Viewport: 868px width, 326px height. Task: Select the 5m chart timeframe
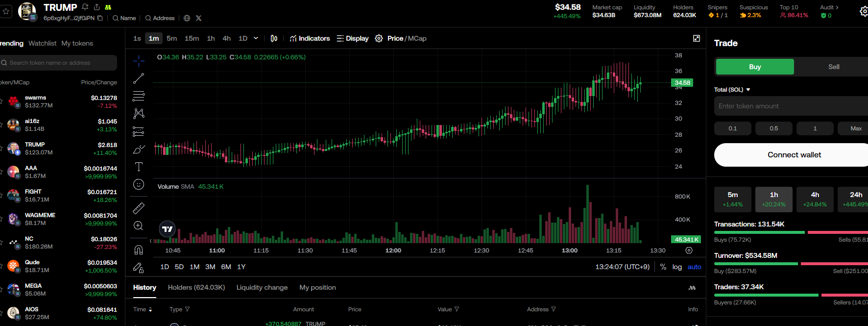coord(171,38)
